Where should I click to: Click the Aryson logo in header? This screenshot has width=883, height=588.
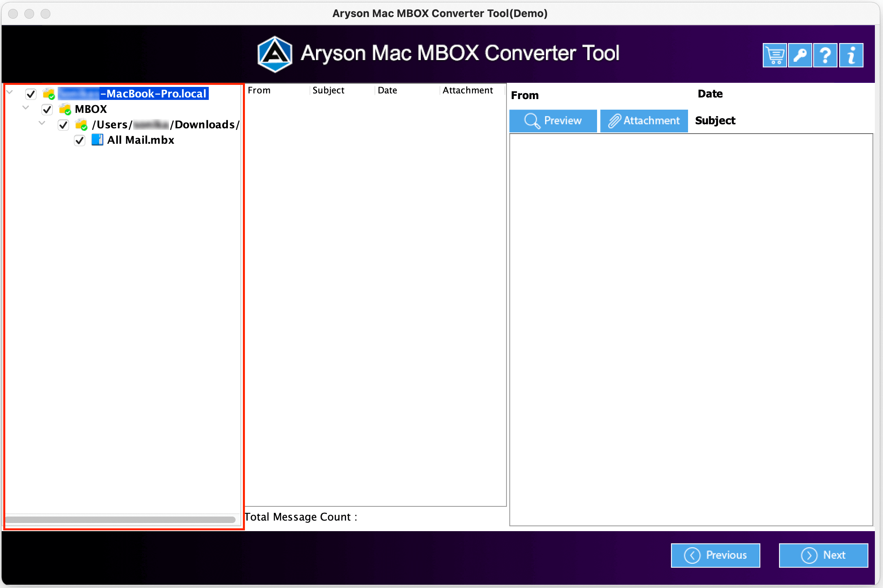coord(275,54)
